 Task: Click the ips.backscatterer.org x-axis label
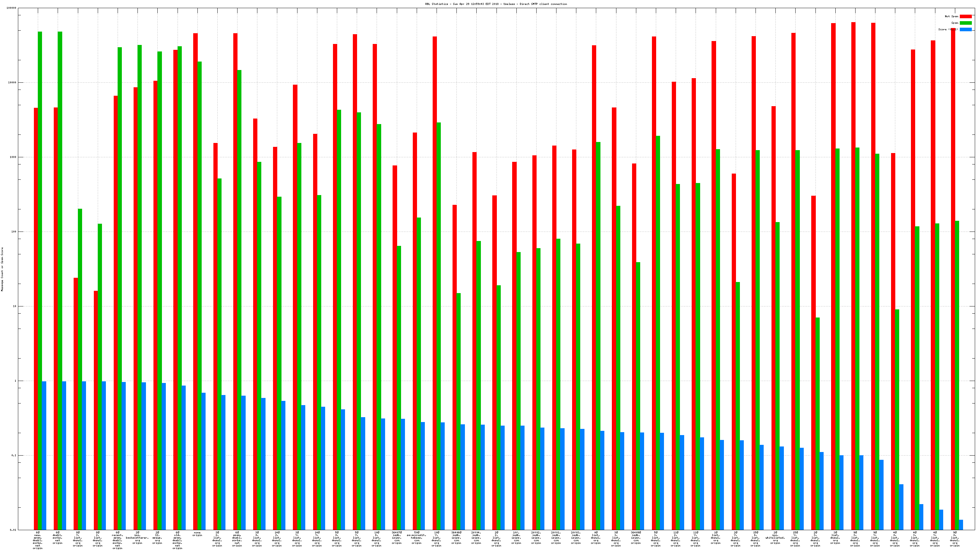pyautogui.click(x=137, y=538)
